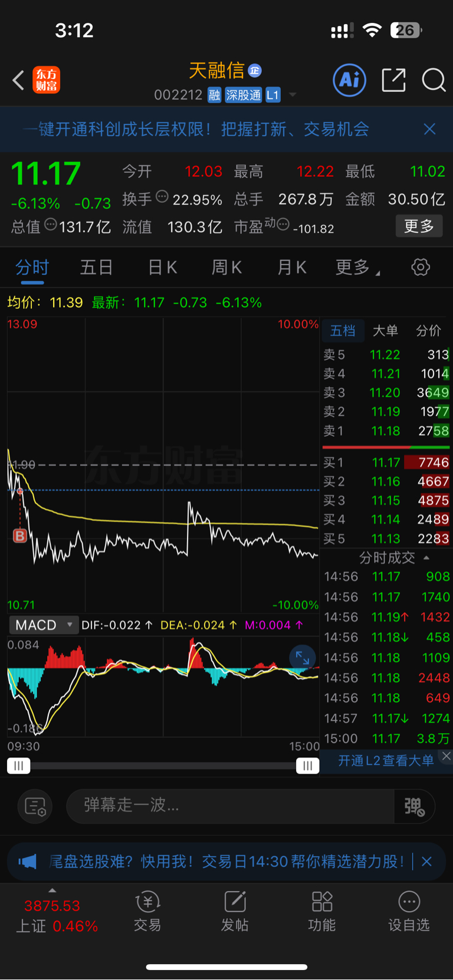
Task: Expand the 上证 index panel arrow
Action: pyautogui.click(x=52, y=890)
